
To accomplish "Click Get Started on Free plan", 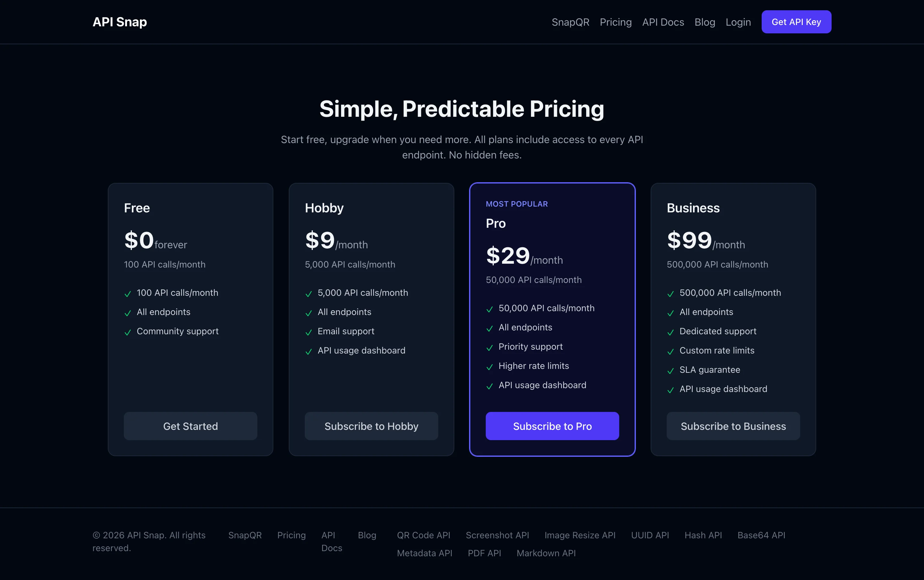I will coord(191,426).
